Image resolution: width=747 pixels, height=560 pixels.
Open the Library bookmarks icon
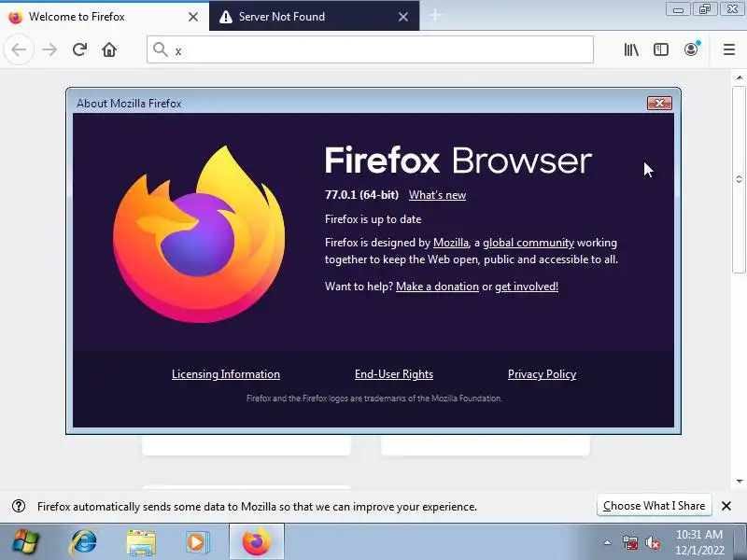point(631,49)
